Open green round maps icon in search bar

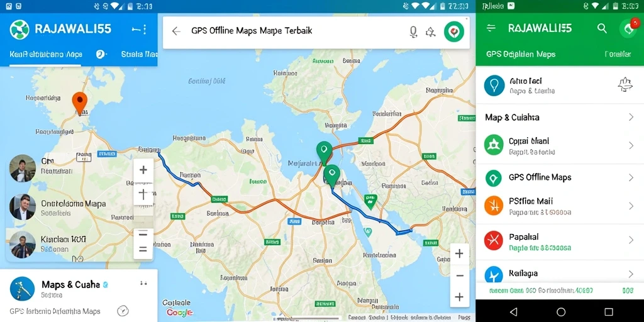[x=454, y=31]
